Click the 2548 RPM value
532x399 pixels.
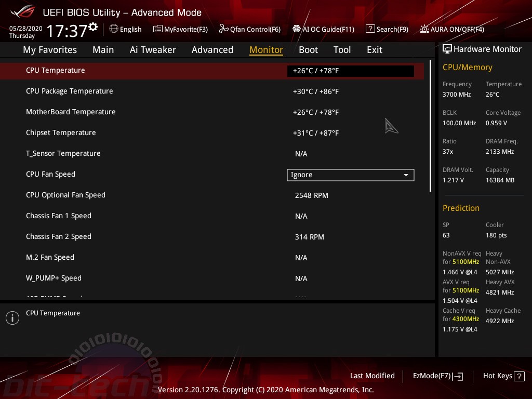pyautogui.click(x=312, y=195)
